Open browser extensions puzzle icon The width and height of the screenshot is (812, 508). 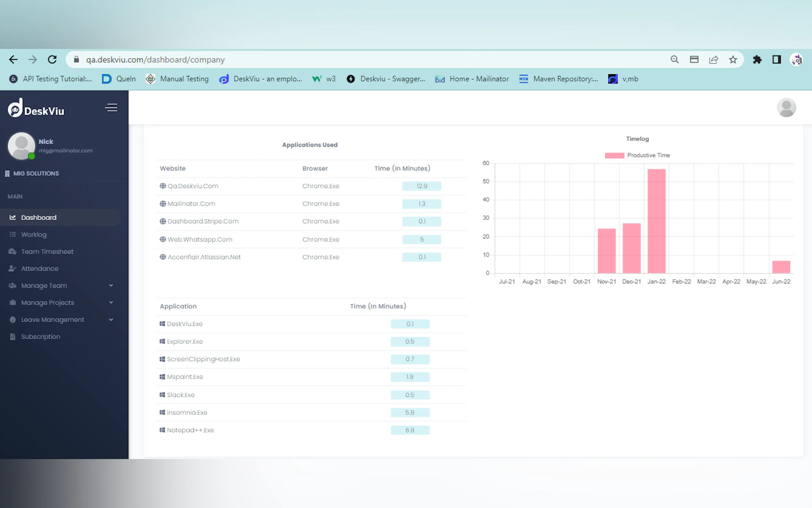[757, 60]
